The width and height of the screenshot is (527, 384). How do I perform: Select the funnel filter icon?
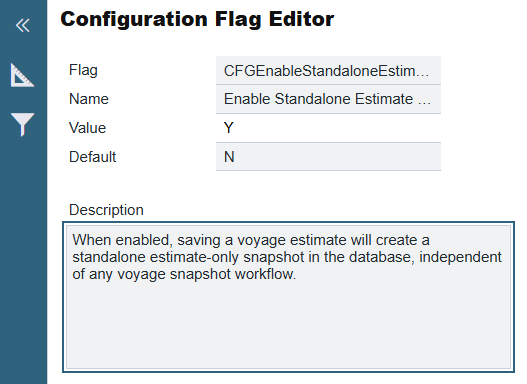coord(22,124)
